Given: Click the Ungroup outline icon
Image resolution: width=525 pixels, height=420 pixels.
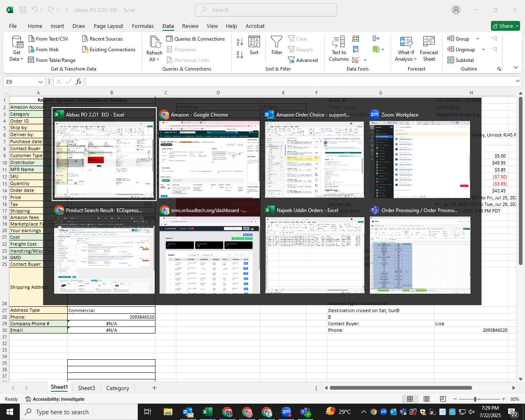Looking at the screenshot, I should coord(451,49).
